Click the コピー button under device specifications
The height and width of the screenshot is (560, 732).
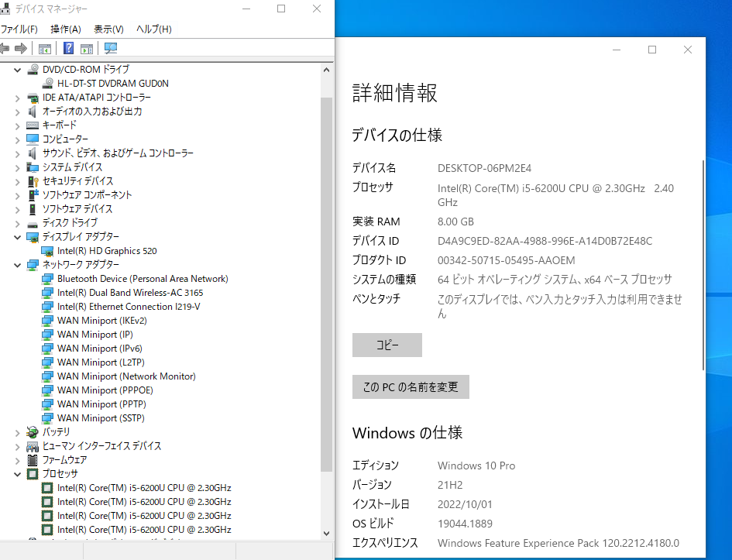click(x=387, y=345)
